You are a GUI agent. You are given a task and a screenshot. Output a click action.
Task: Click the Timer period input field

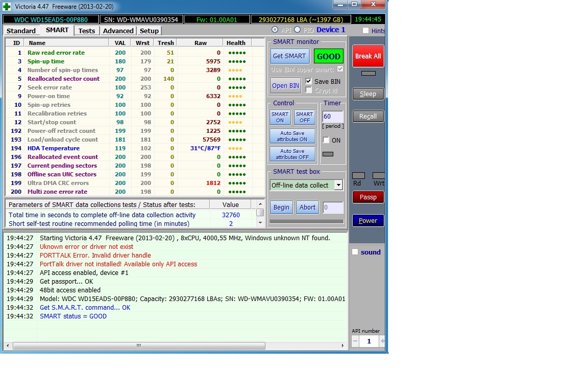(x=333, y=117)
